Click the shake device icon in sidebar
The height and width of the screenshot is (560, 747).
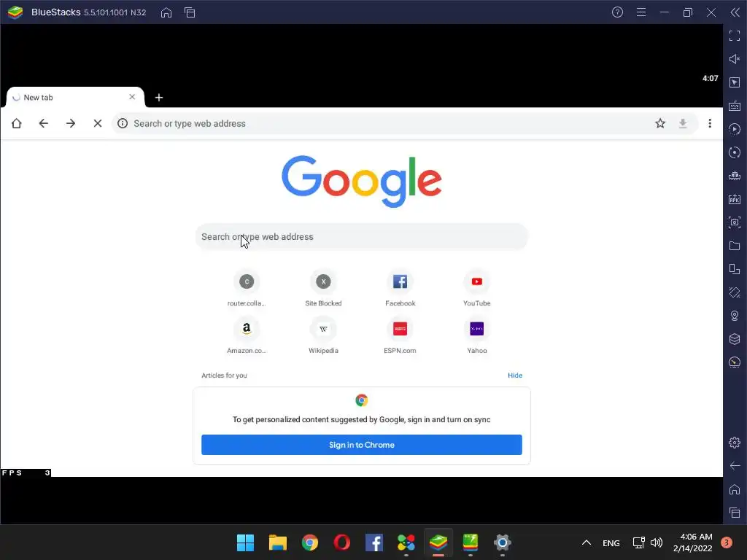(735, 292)
